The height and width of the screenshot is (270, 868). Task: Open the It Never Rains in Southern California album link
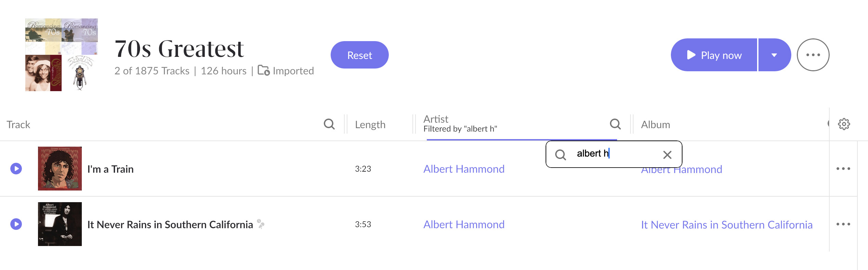(727, 225)
